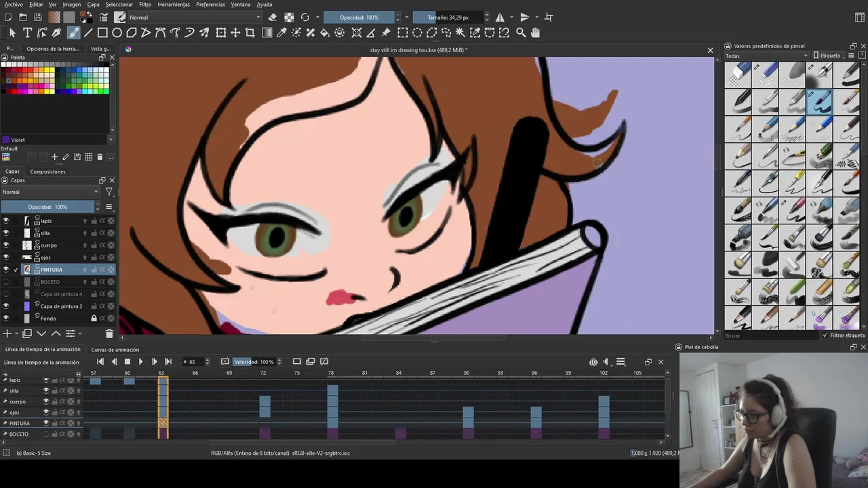Screen dimensions: 868x488
Task: Toggle eraser mode in top toolbar
Action: click(x=273, y=17)
